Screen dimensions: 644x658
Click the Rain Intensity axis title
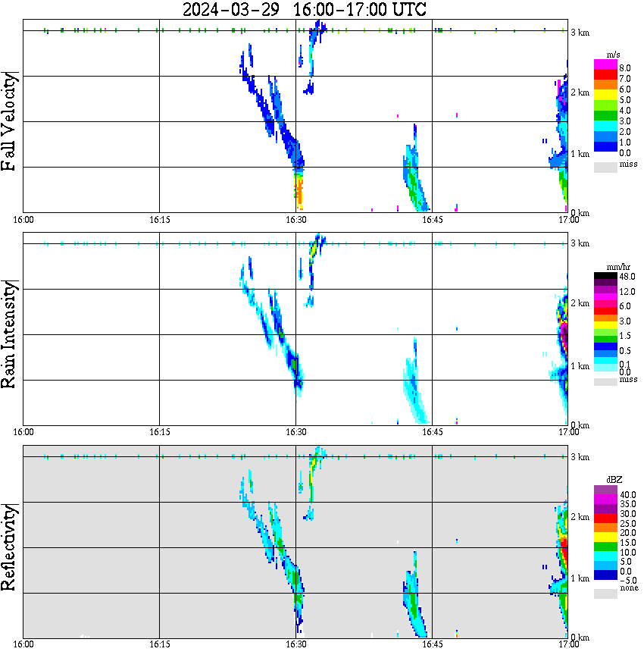coord(8,334)
